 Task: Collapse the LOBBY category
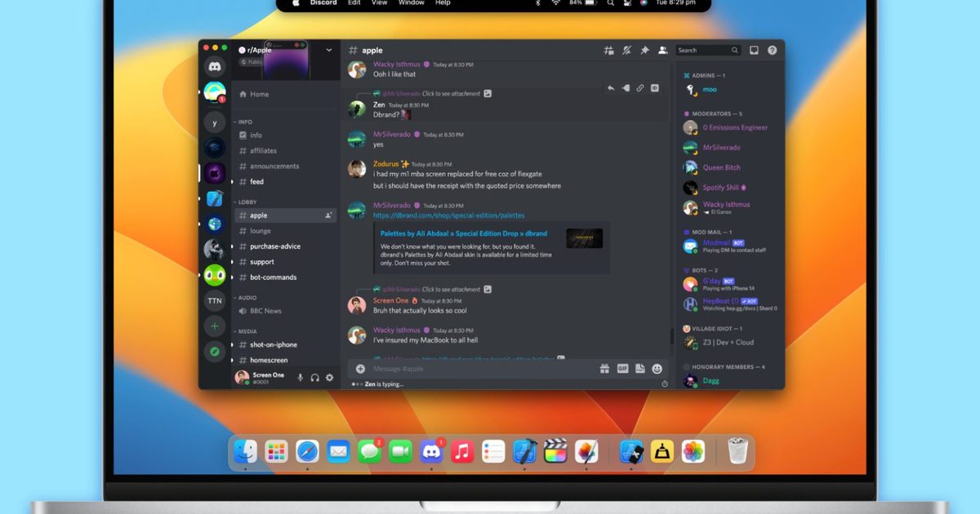(247, 201)
